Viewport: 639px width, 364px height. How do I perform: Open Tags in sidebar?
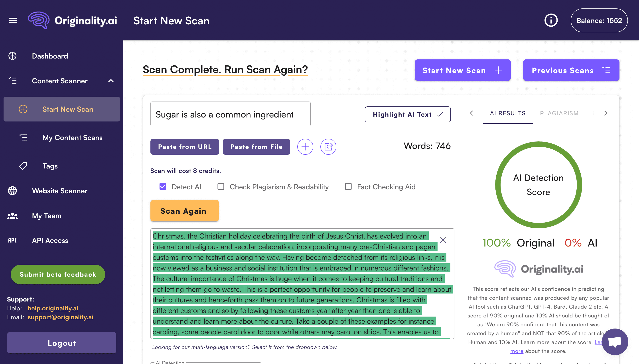point(50,166)
